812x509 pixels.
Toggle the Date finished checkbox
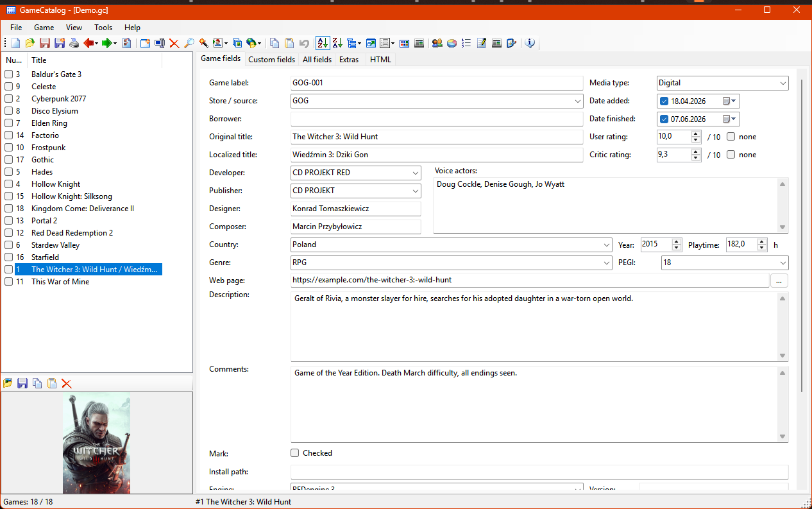point(664,119)
